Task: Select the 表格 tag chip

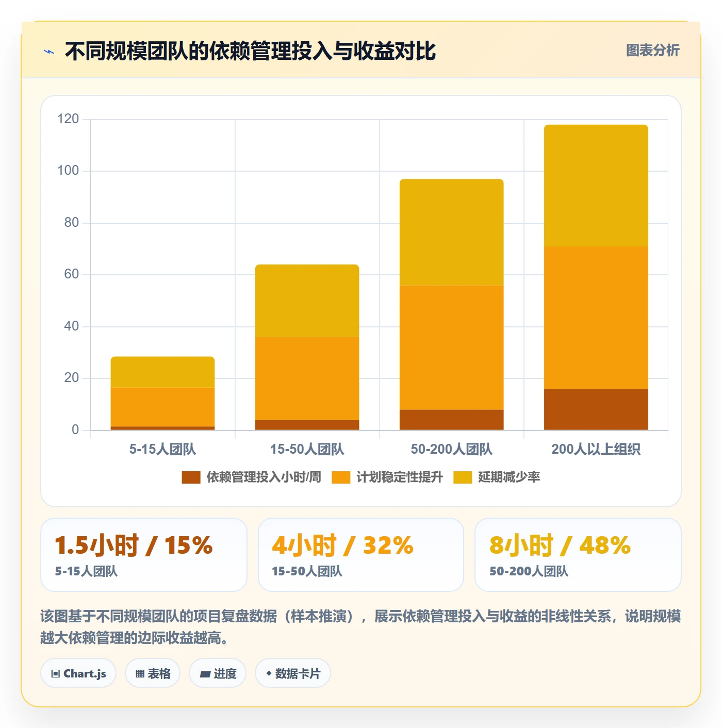Action: coord(153,673)
